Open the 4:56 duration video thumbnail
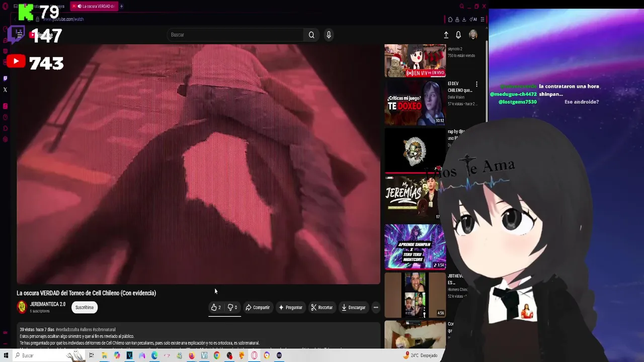Viewport: 644px width, 362px height. [x=415, y=295]
